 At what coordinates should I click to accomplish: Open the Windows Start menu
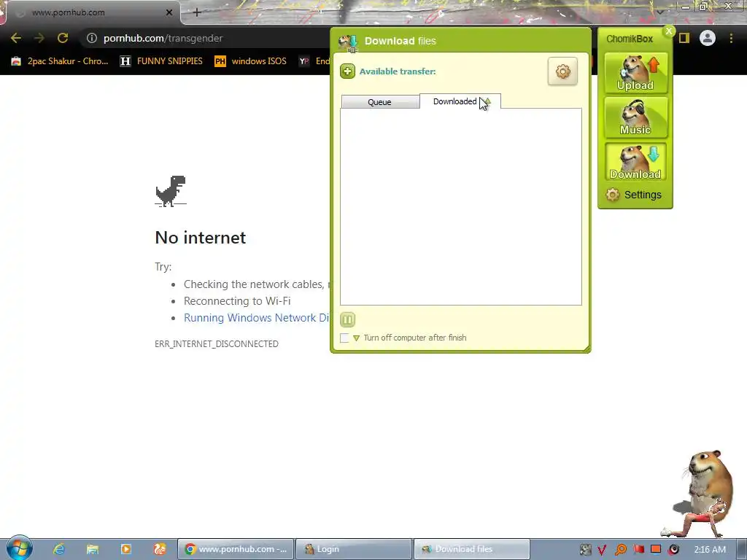[x=19, y=548]
